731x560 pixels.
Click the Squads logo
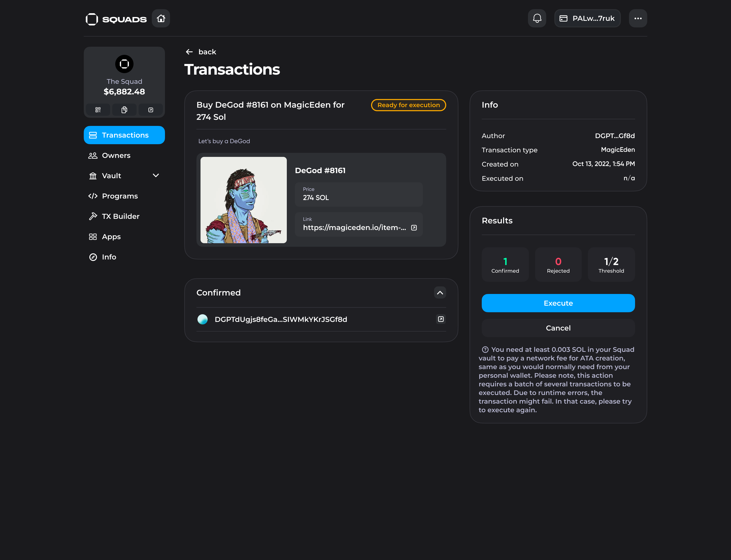tap(116, 19)
